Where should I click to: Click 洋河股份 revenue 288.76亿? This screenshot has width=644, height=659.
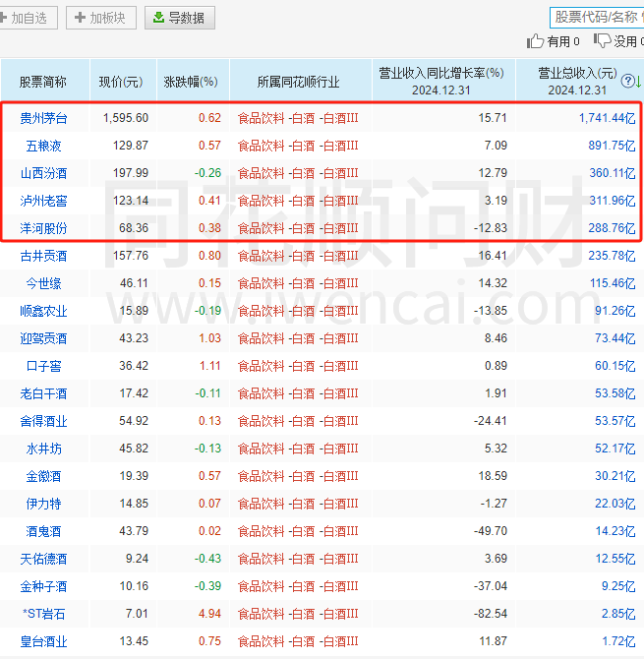[x=613, y=228]
